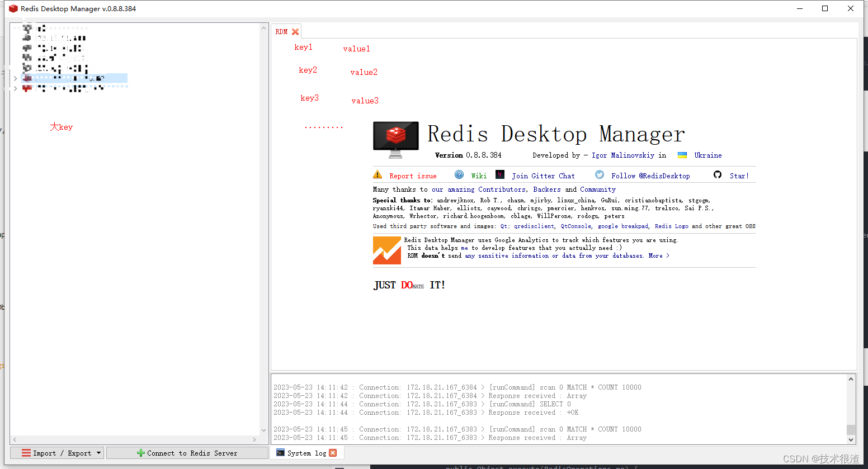The height and width of the screenshot is (469, 868).
Task: Open the Qt third party link
Action: [504, 226]
